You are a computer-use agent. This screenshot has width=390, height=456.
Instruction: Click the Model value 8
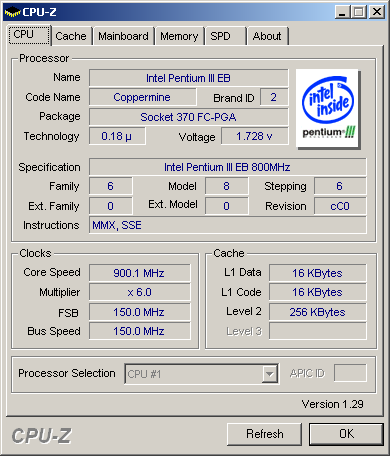tap(227, 186)
